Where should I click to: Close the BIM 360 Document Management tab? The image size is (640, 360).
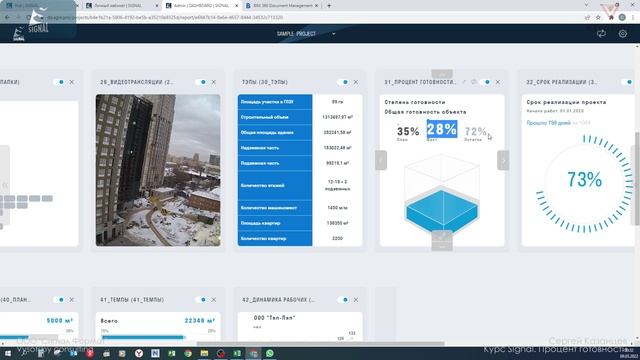(x=316, y=6)
